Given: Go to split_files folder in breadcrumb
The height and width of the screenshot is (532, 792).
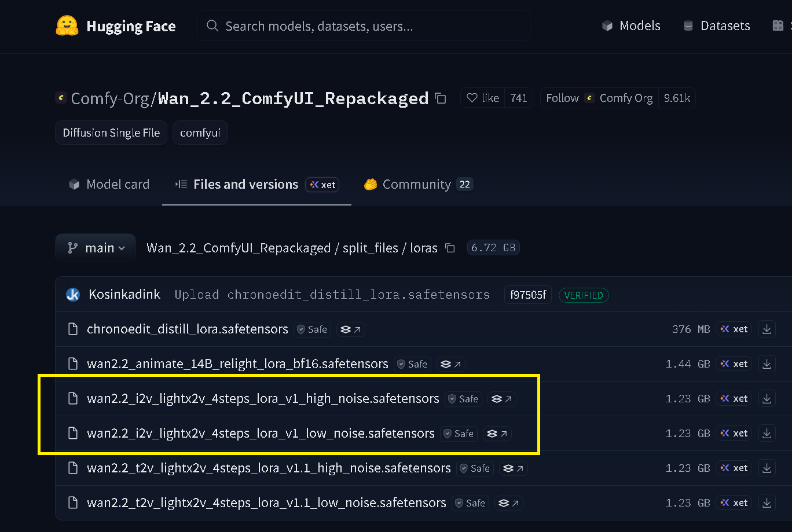Looking at the screenshot, I should 371,248.
